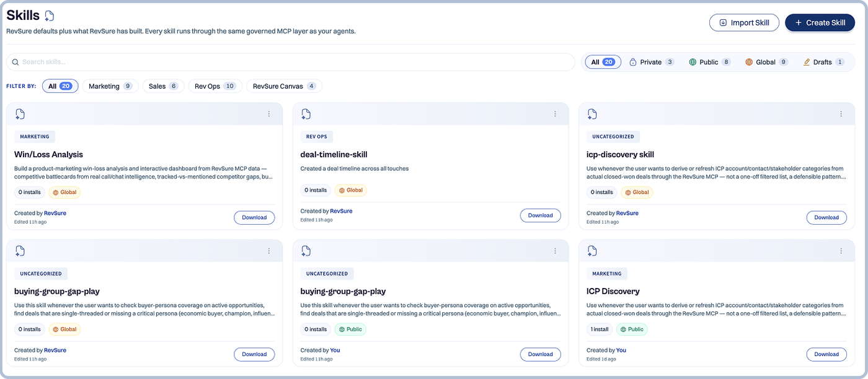Filter skills by Public visibility

709,62
